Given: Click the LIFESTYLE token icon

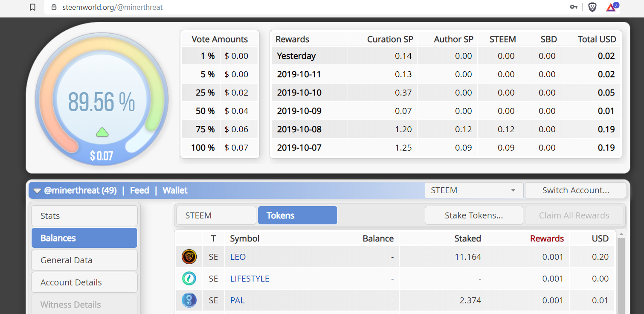Looking at the screenshot, I should (189, 279).
